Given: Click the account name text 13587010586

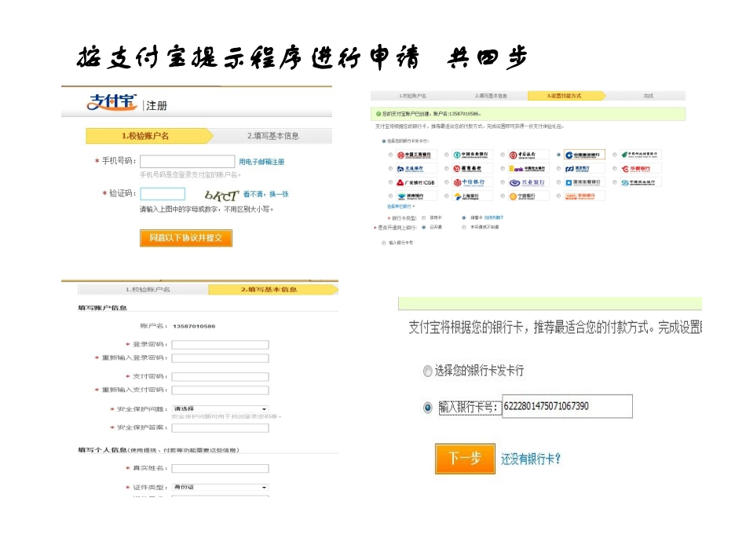Looking at the screenshot, I should coord(194,327).
